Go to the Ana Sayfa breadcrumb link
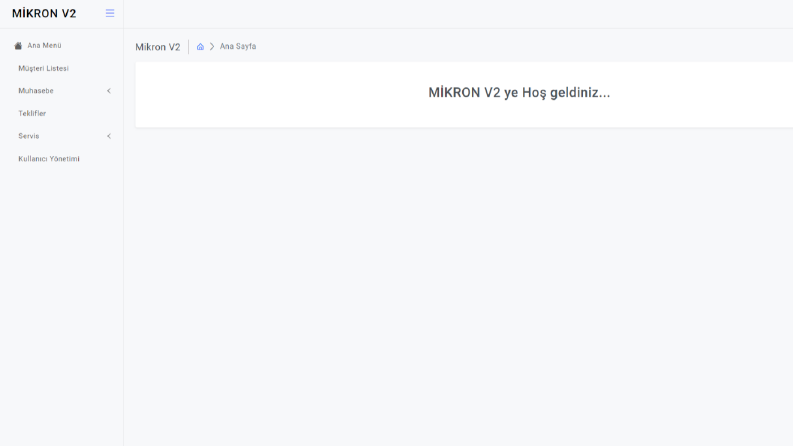Screen dimensions: 793x446 click(238, 47)
